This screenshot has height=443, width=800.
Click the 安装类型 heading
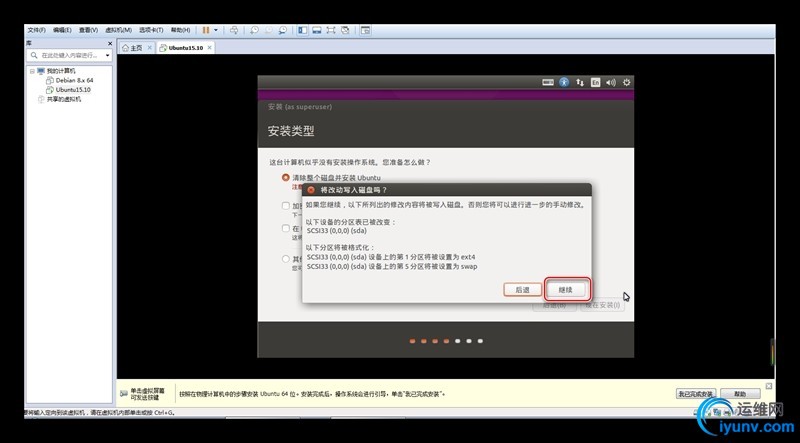coord(291,131)
